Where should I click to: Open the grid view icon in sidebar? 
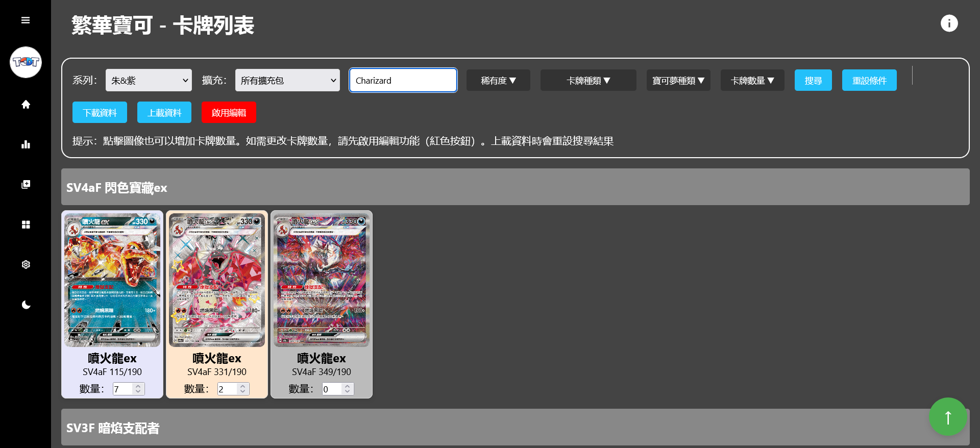click(26, 225)
